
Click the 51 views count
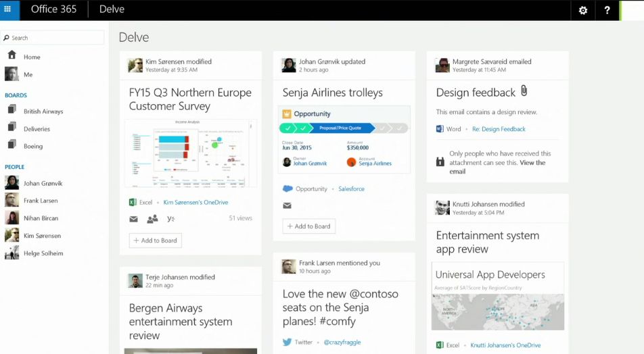tap(241, 218)
